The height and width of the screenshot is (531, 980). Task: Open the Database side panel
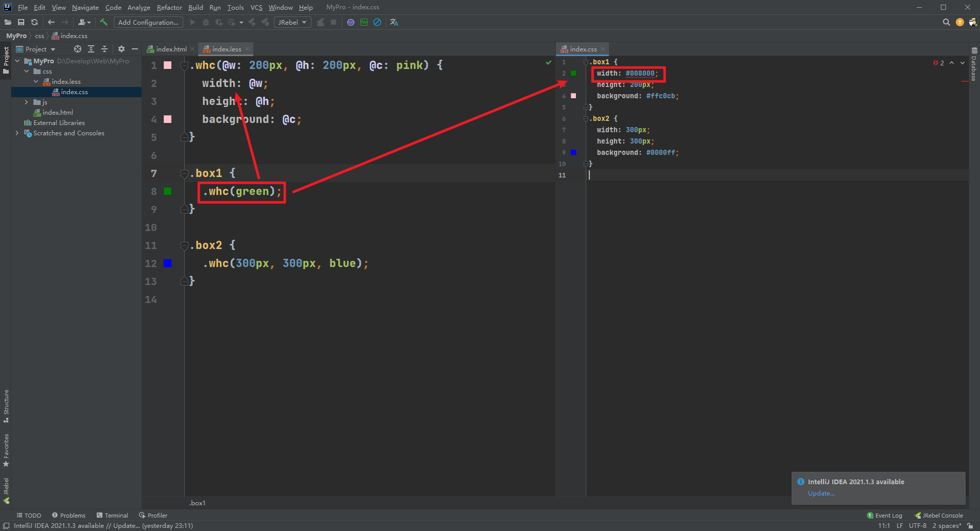click(974, 64)
